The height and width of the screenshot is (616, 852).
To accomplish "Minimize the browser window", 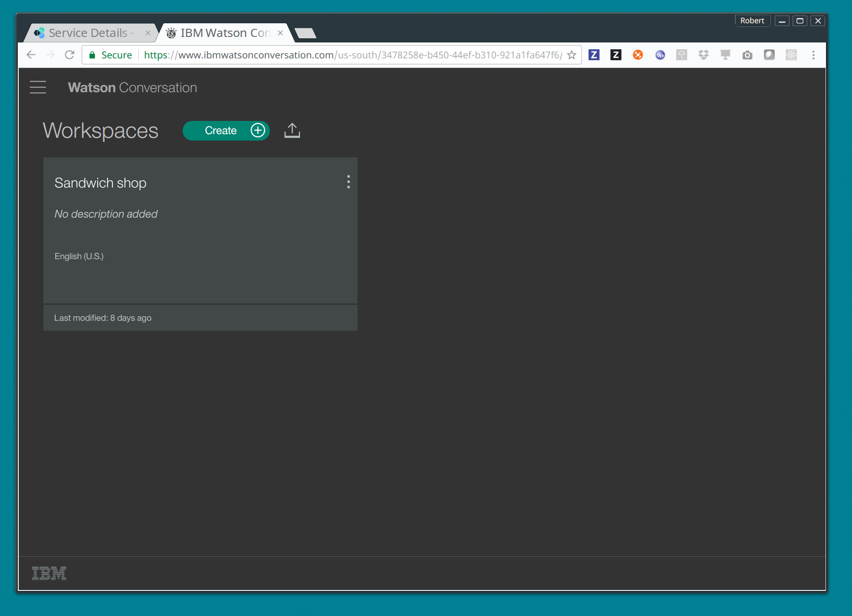I will coord(782,21).
